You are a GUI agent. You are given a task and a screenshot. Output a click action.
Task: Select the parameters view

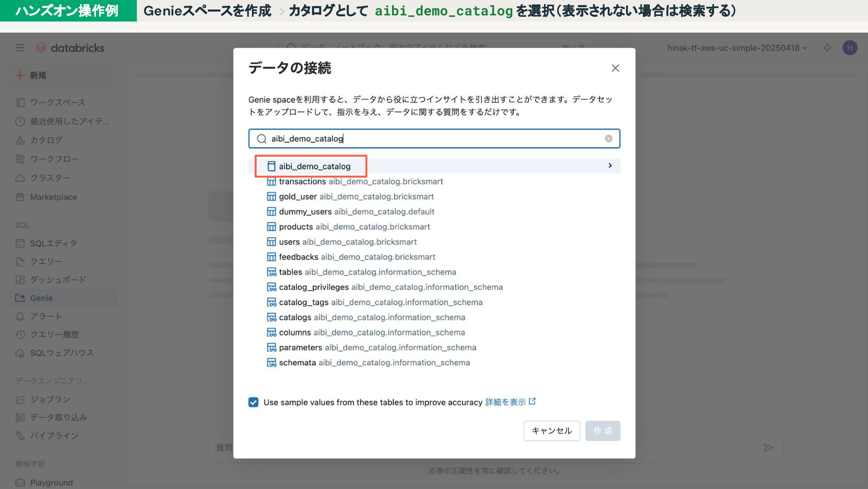click(371, 347)
